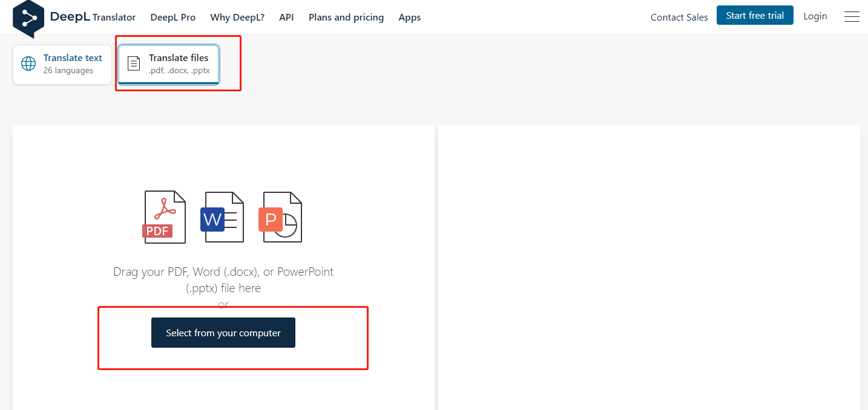Screen dimensions: 868x410
Task: Open the Why DeepL? menu
Action: pos(237,18)
